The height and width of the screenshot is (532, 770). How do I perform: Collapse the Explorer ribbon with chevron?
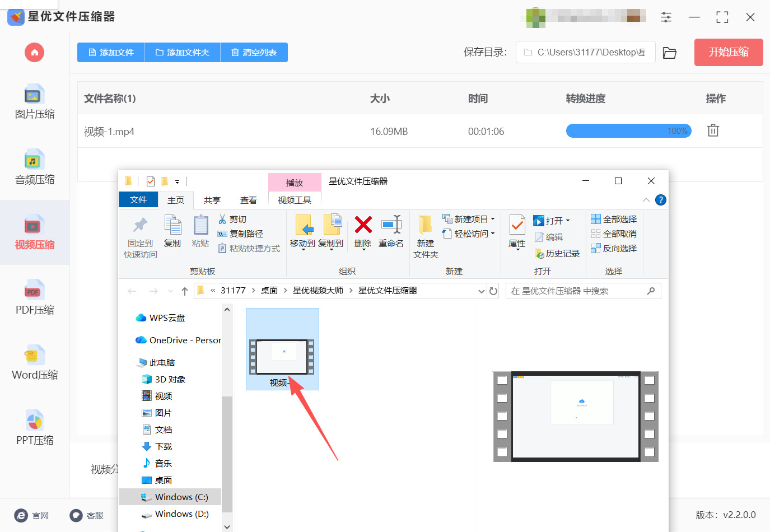(646, 200)
